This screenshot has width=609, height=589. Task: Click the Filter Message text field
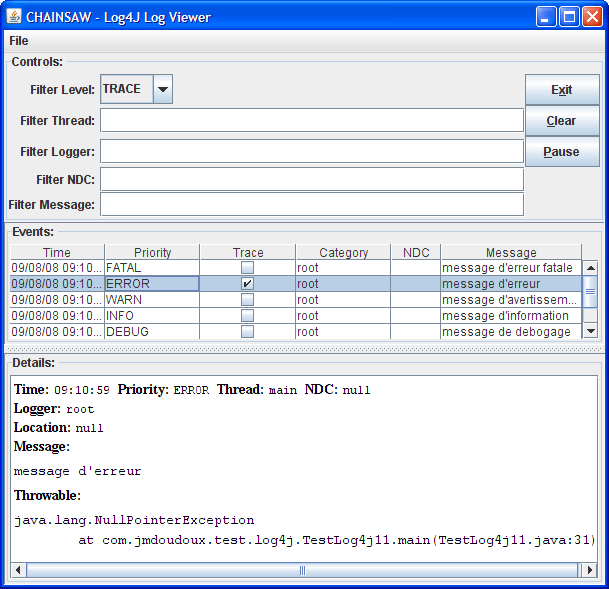(311, 205)
